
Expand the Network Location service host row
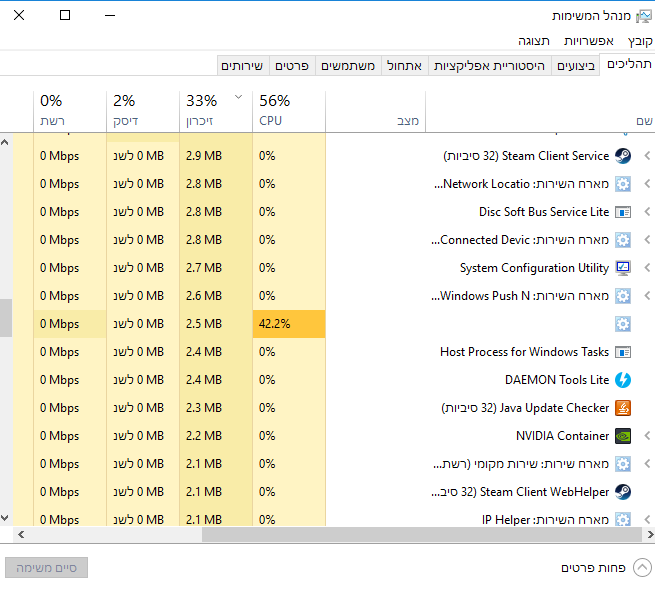point(647,184)
